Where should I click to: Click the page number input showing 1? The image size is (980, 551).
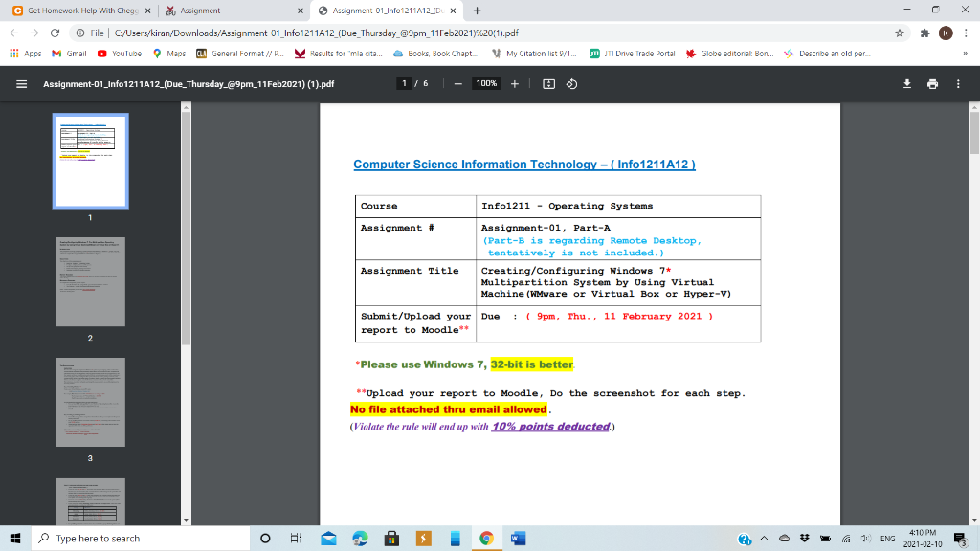pyautogui.click(x=403, y=83)
